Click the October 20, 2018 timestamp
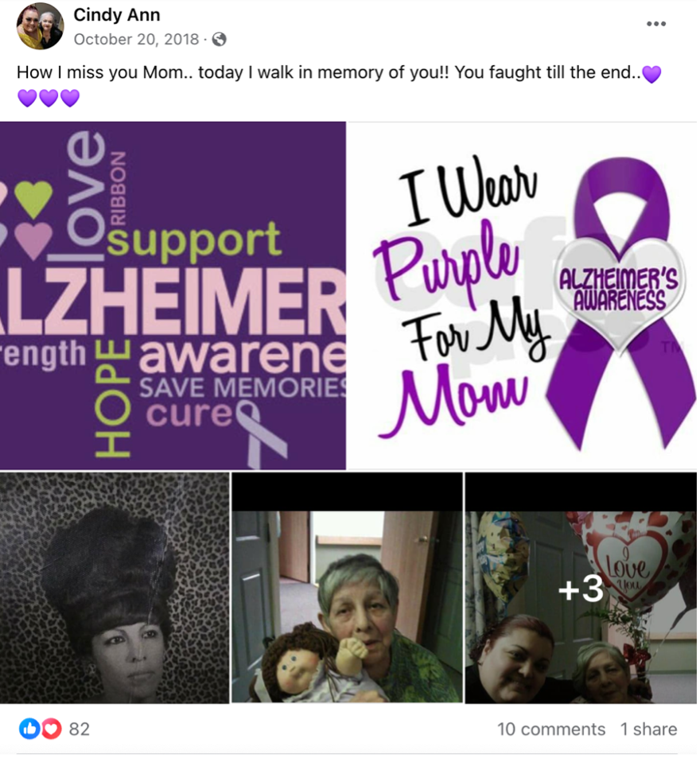Viewport: 700px width, 758px height. [136, 39]
